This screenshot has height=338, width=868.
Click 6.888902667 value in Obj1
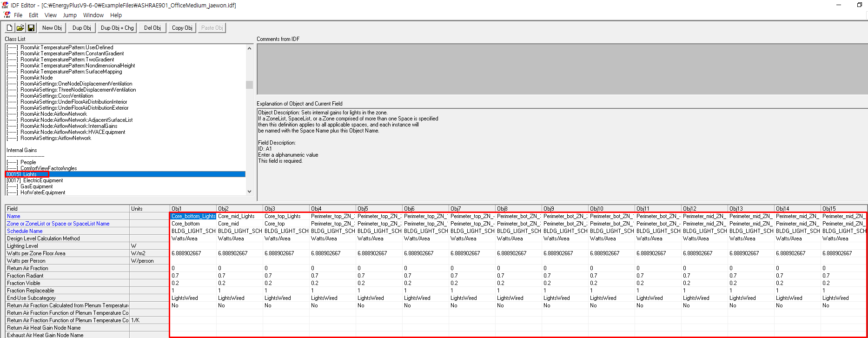coord(193,253)
